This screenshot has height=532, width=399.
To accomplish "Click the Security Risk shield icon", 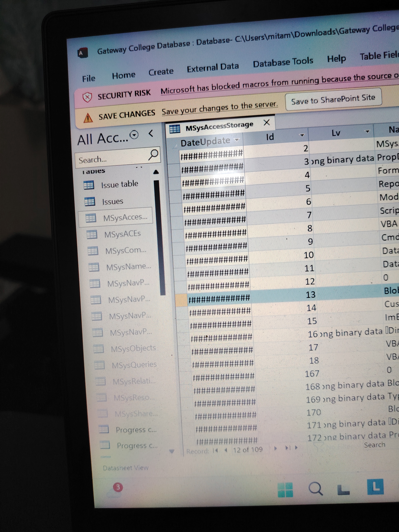I will 87,97.
